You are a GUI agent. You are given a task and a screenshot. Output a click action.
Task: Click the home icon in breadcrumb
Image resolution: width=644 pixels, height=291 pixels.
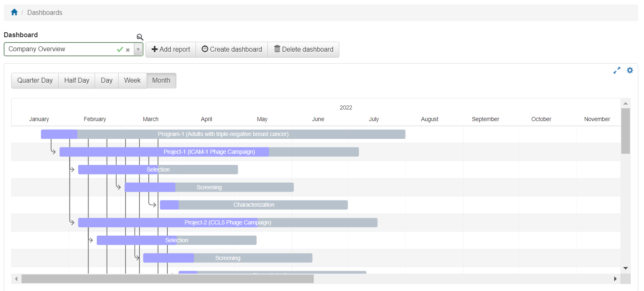coord(14,12)
